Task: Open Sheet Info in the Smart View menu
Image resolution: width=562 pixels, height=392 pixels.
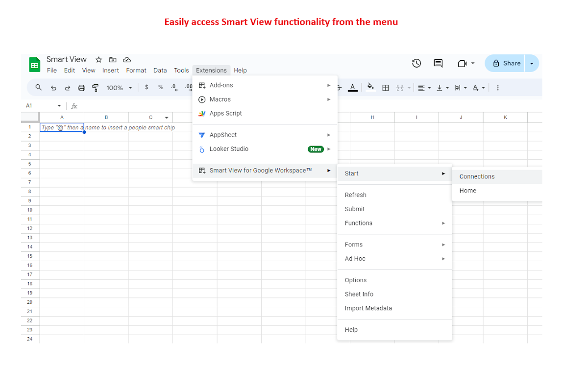Action: [x=394, y=294]
